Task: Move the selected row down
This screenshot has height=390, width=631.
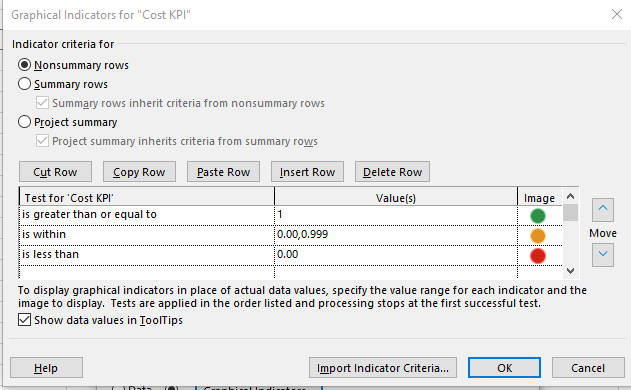Action: click(x=602, y=254)
